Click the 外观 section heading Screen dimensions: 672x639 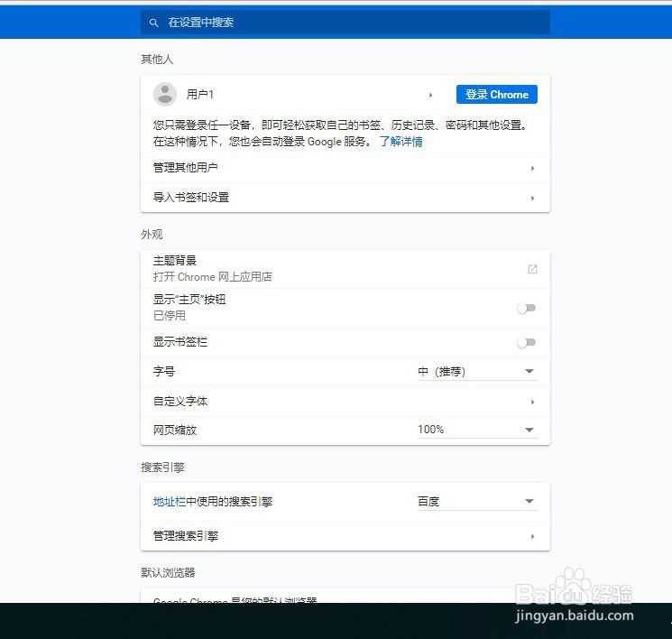152,234
